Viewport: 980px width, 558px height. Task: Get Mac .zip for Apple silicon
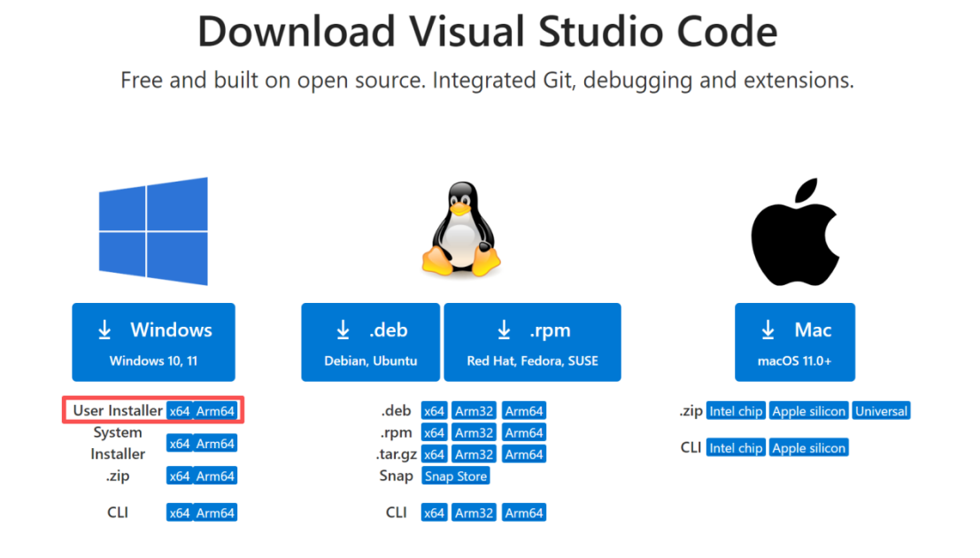(x=809, y=411)
